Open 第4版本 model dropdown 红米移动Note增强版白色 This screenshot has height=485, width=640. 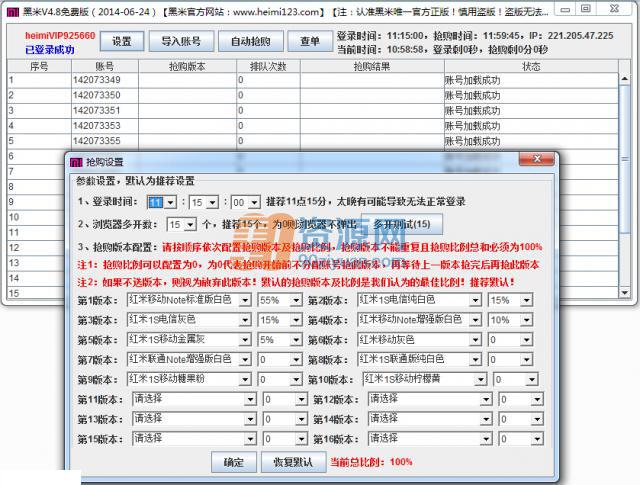click(x=419, y=320)
